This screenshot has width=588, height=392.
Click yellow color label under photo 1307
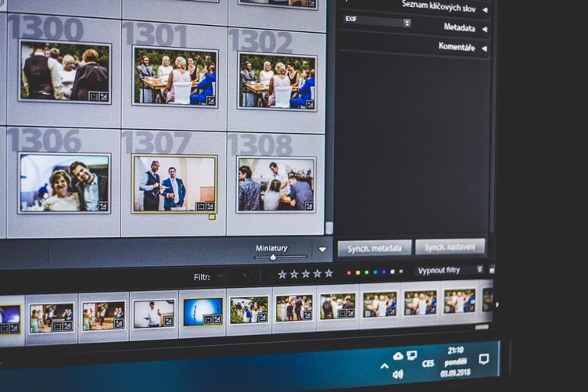point(212,217)
